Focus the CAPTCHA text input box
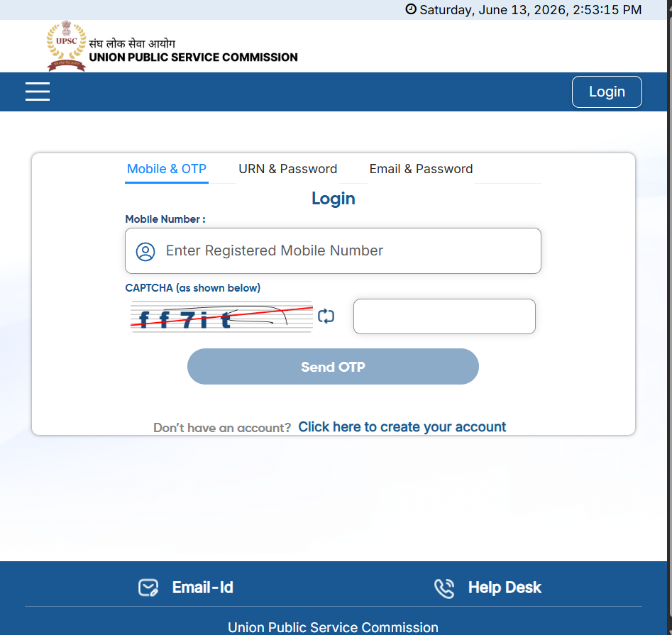Image resolution: width=672 pixels, height=635 pixels. click(x=444, y=316)
